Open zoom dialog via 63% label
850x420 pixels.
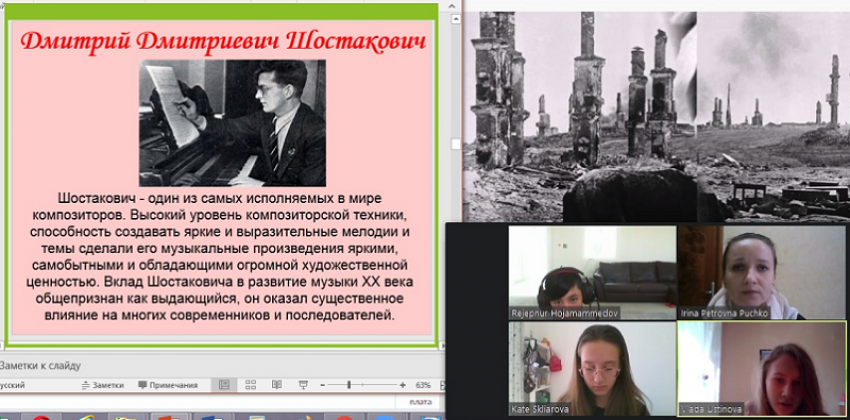(x=422, y=385)
